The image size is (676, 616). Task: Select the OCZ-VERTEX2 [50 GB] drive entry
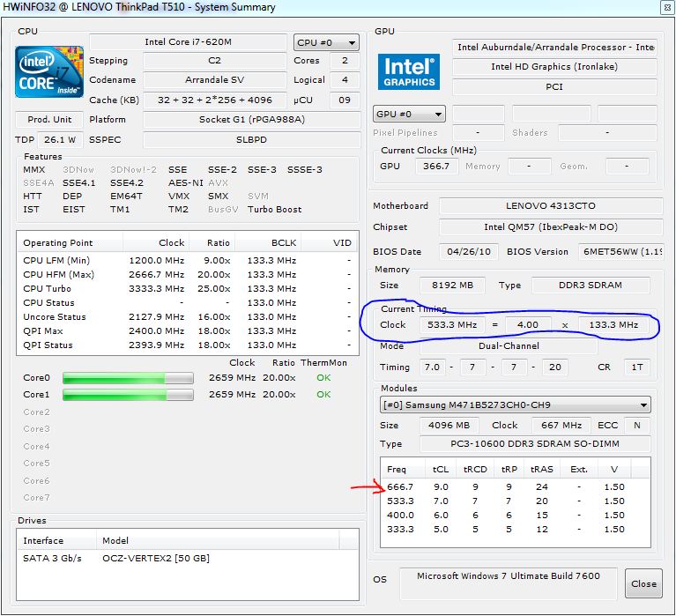pos(187,558)
